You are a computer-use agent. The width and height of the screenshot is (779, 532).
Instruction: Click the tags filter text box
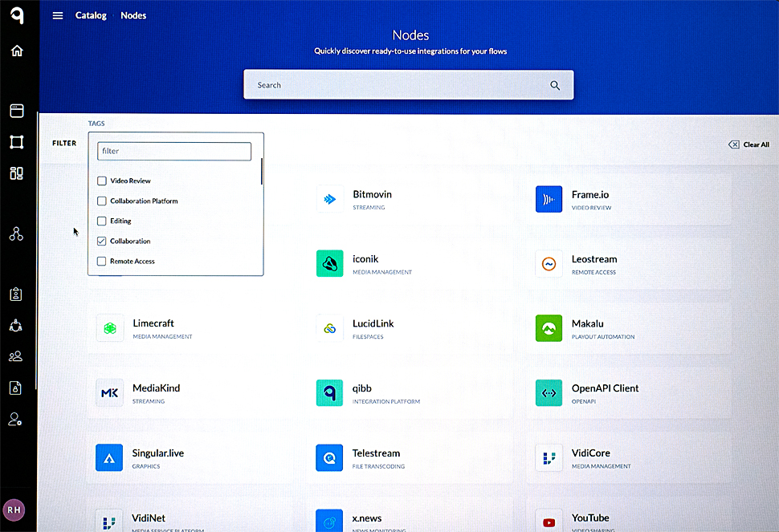pos(174,152)
